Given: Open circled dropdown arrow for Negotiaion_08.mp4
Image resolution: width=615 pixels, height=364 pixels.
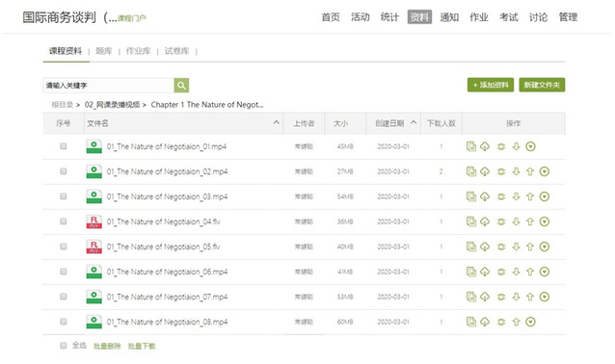Looking at the screenshot, I should point(530,322).
